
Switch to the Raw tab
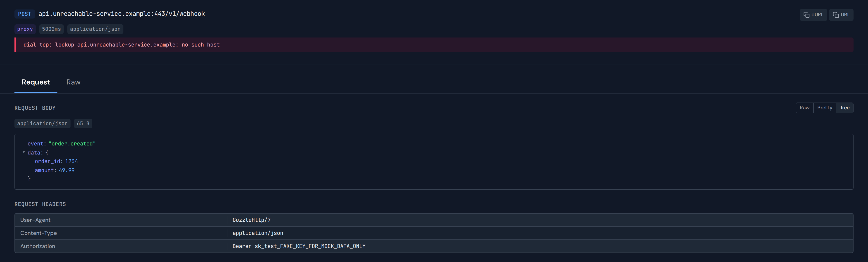[x=73, y=82]
